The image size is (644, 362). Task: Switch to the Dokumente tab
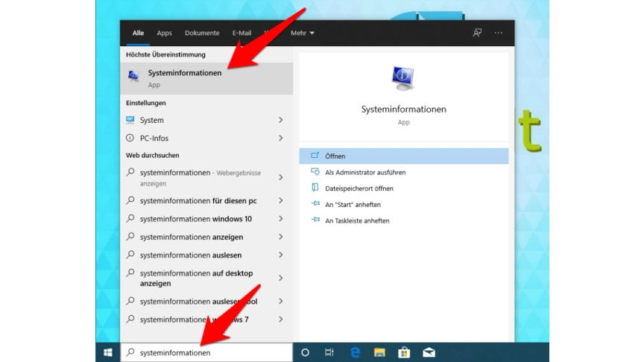pos(202,33)
